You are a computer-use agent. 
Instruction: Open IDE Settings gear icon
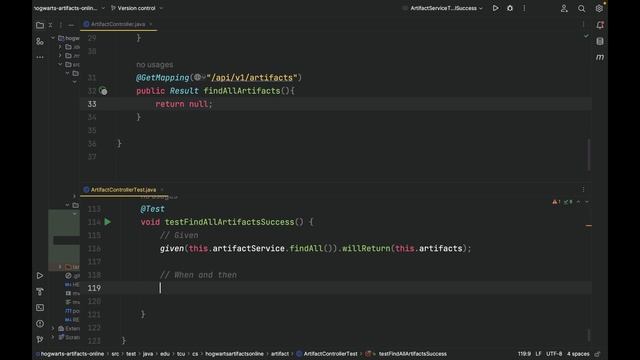599,9
